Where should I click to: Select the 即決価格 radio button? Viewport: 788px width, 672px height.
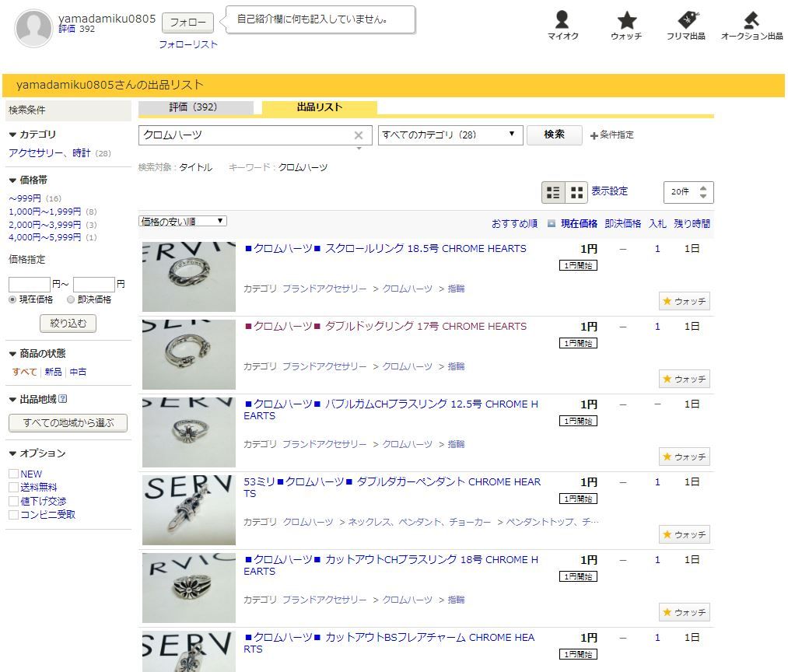70,299
